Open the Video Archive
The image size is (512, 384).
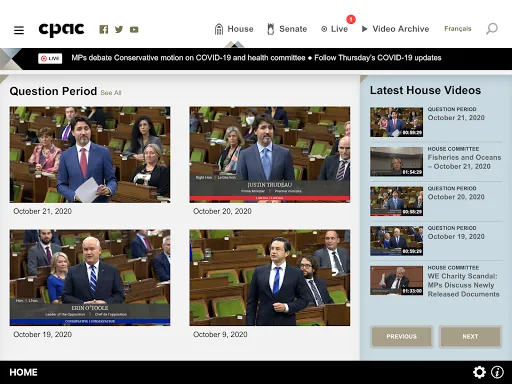click(395, 29)
